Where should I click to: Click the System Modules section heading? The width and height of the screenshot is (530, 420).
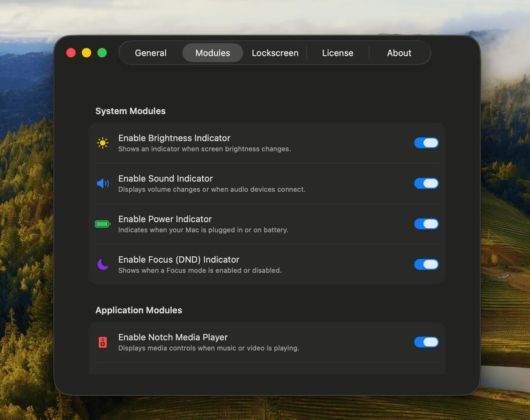pyautogui.click(x=130, y=111)
